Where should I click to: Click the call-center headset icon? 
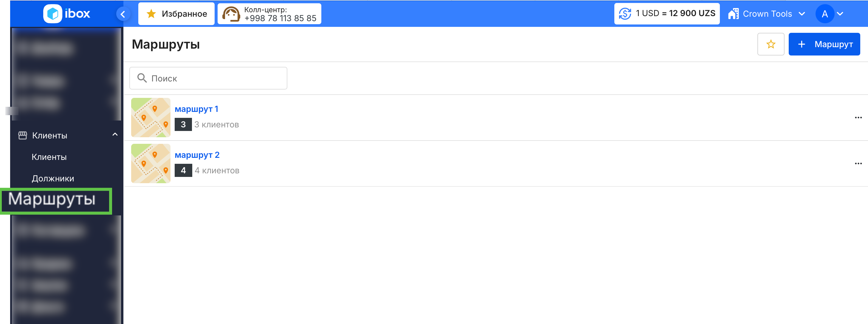231,14
